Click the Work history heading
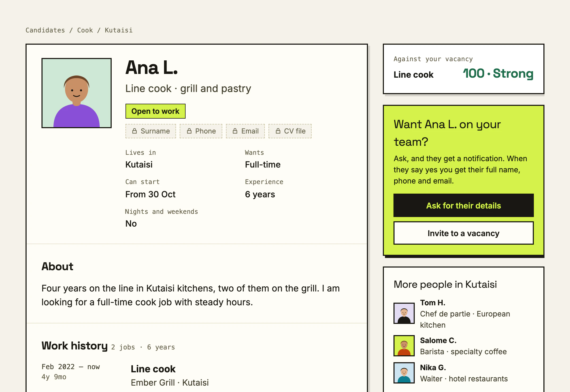Viewport: 570px width, 392px height. tap(75, 346)
